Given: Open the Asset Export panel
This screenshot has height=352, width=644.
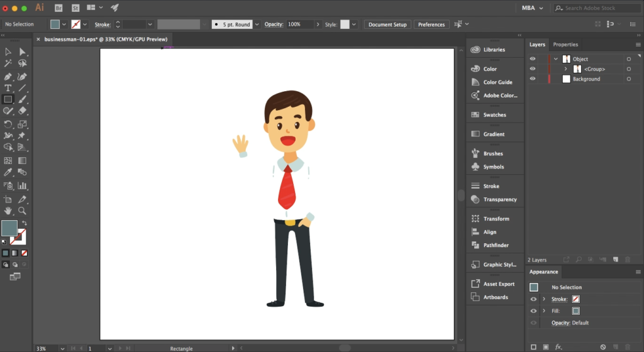Looking at the screenshot, I should pos(498,284).
